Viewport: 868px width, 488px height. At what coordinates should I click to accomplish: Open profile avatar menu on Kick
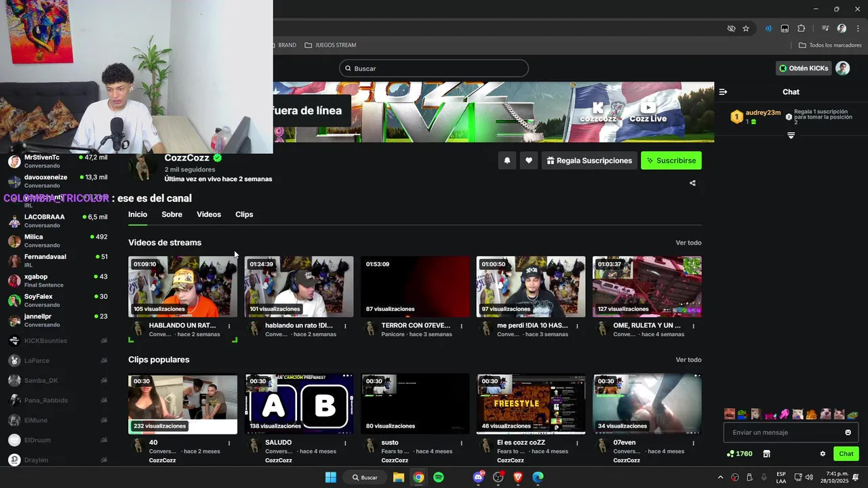point(842,68)
